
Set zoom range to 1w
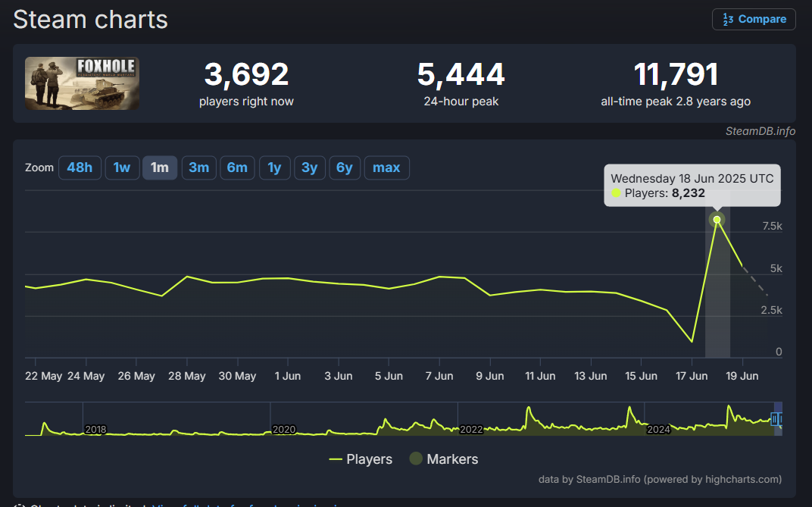coord(122,167)
